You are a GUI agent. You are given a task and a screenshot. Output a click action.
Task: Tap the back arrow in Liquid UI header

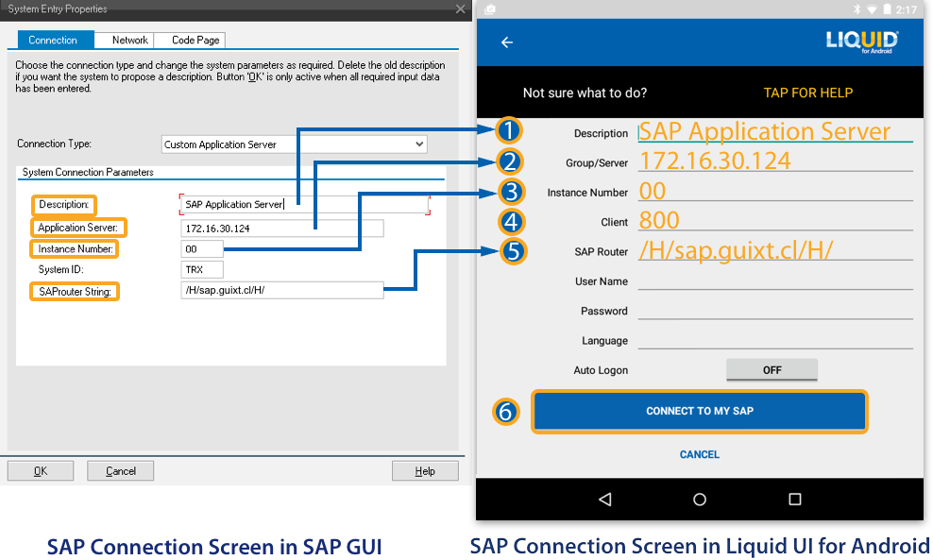click(507, 42)
